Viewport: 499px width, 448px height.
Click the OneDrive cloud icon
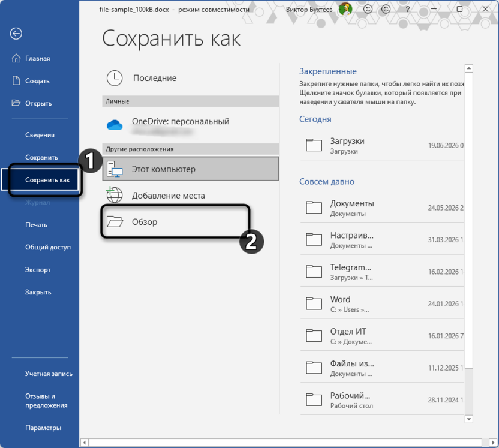pos(115,125)
